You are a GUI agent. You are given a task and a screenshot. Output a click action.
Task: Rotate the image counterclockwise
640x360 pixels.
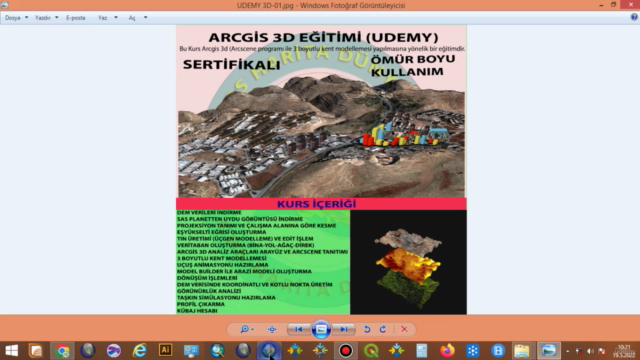click(367, 329)
